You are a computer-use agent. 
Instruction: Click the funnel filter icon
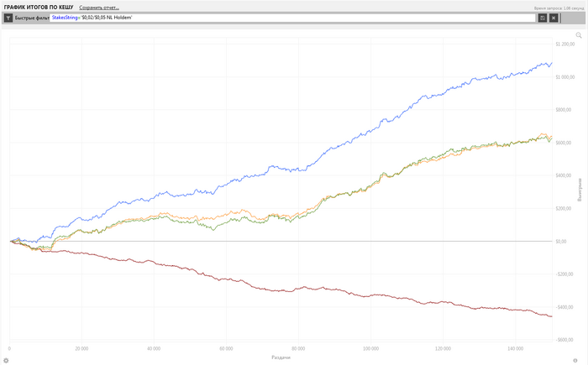[8, 18]
